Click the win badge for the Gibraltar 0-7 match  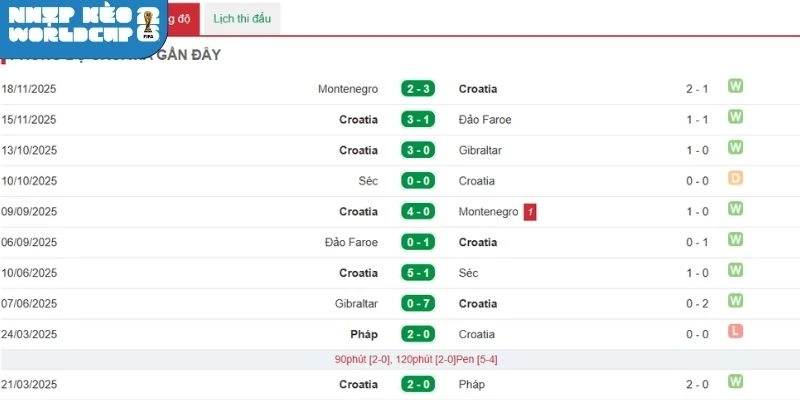736,301
